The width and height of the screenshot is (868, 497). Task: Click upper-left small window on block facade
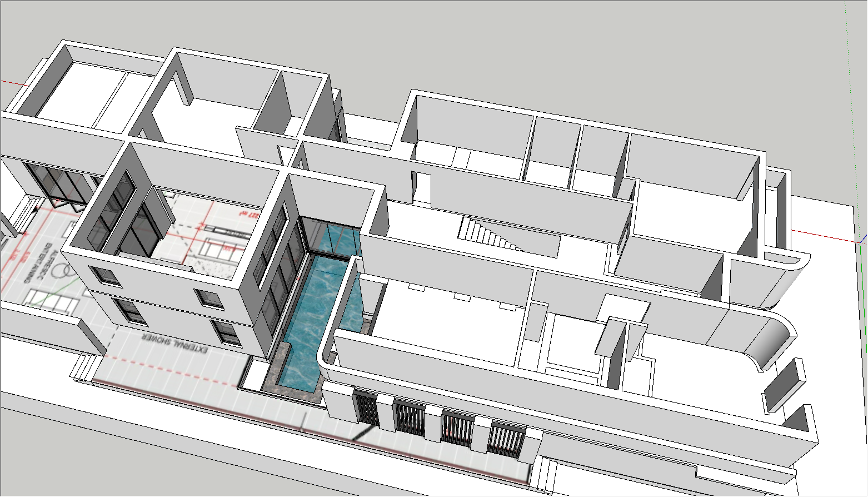click(x=106, y=276)
